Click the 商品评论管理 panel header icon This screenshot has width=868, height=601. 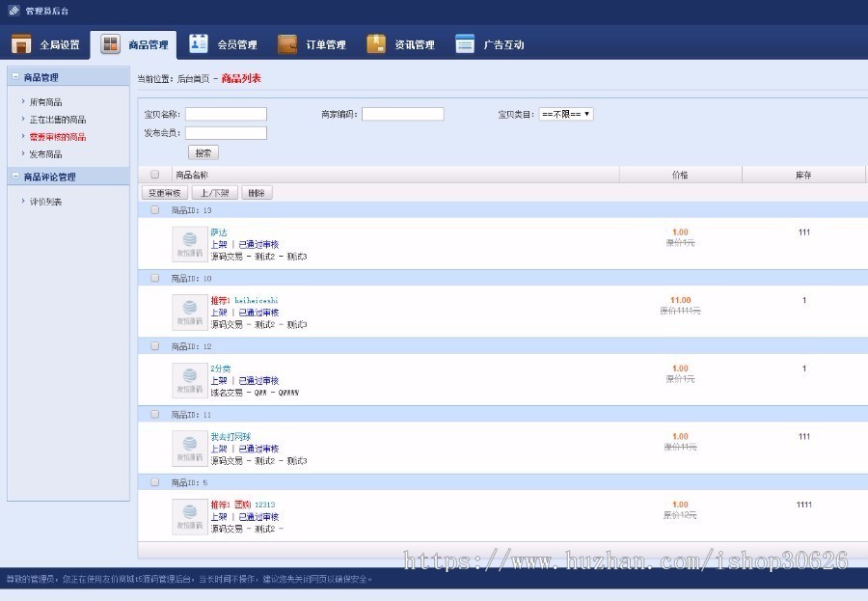(x=15, y=178)
